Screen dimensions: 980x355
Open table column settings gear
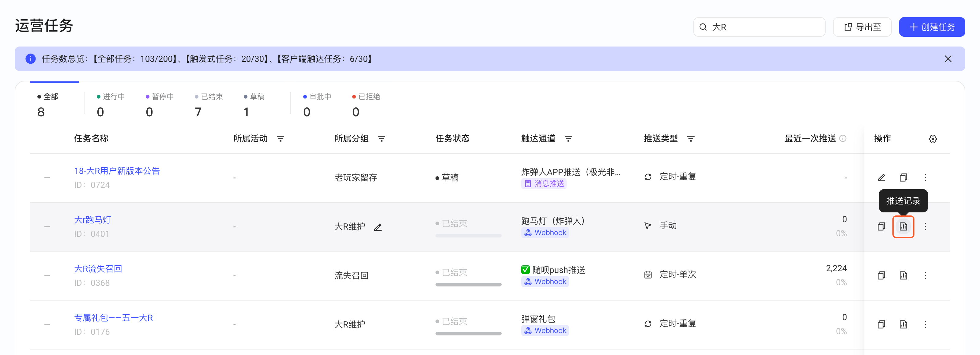click(933, 139)
